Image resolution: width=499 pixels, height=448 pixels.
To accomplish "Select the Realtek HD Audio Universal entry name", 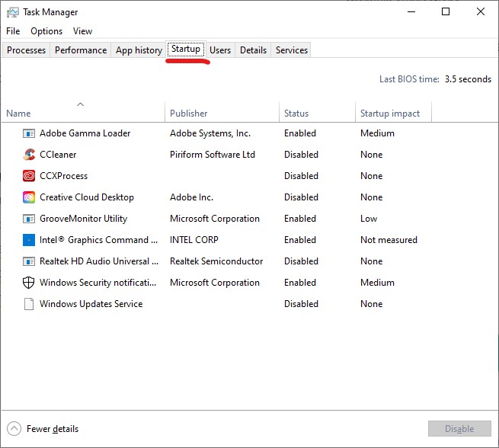I will 99,261.
